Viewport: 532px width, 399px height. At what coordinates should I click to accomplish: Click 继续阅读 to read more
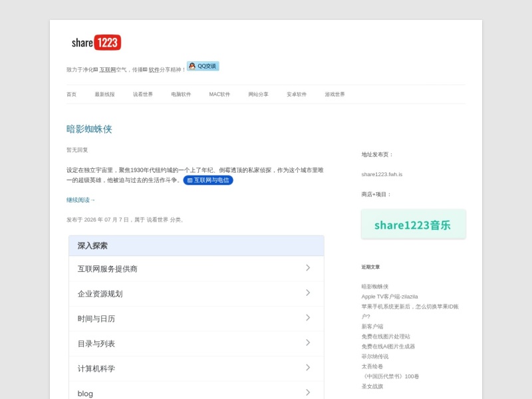point(80,200)
